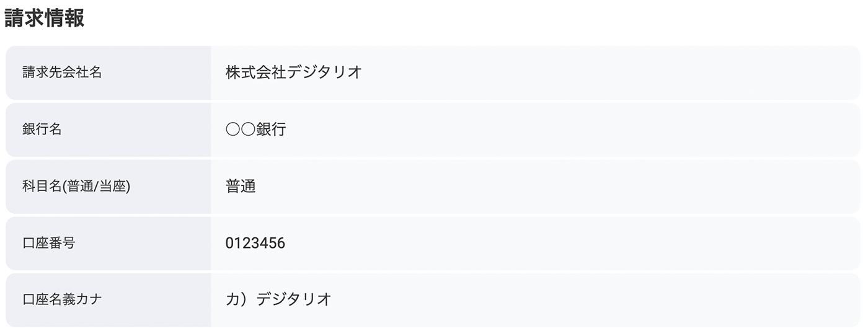Click the カ）デジタリオ account holder value
868x331 pixels.
[x=278, y=299]
